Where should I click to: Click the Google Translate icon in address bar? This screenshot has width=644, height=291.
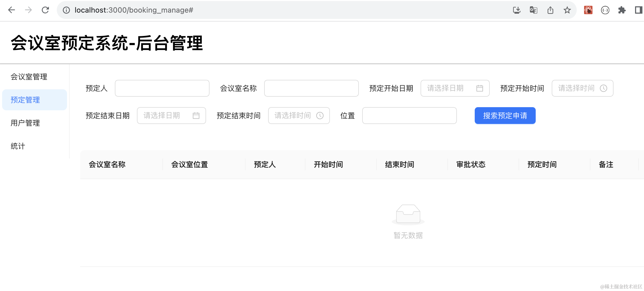click(533, 10)
